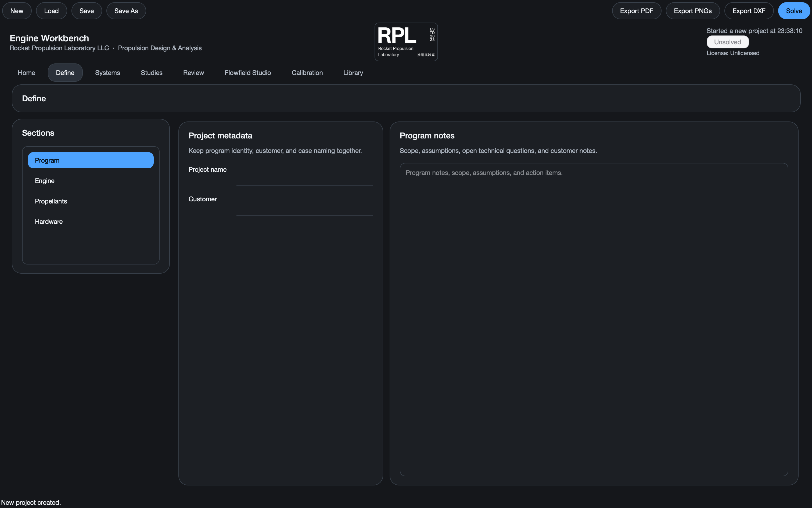Switch to the Home tab
Viewport: 812px width, 508px height.
pos(27,73)
